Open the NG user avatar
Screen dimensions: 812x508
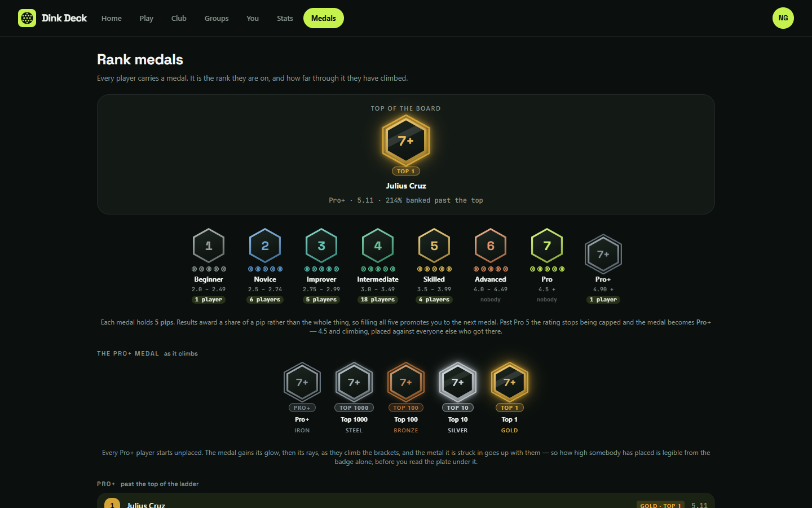[x=783, y=18]
